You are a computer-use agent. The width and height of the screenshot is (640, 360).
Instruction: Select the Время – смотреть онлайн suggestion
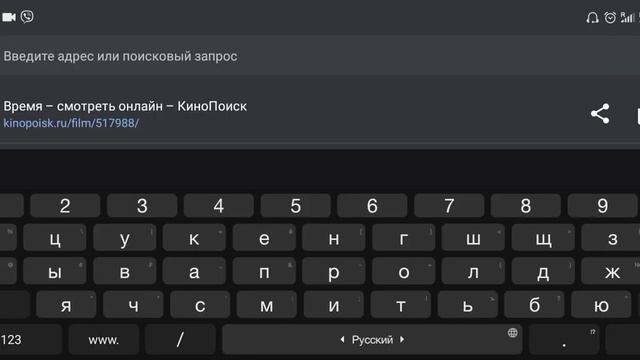125,107
